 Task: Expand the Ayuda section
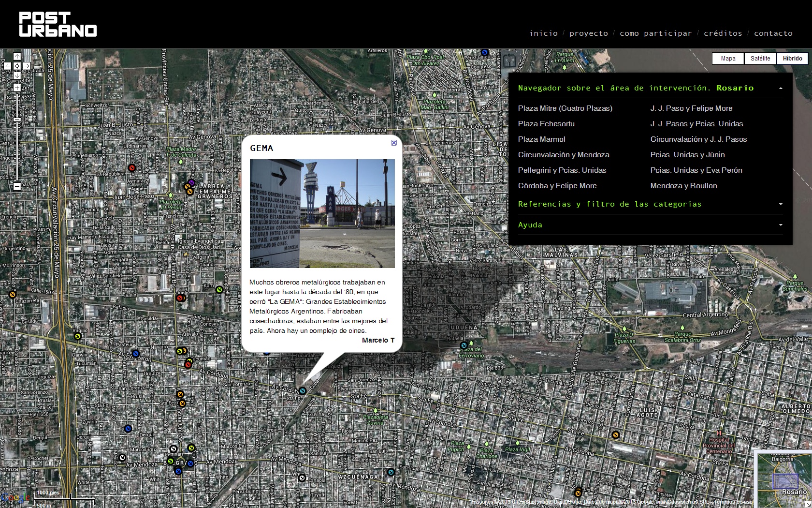pos(781,225)
